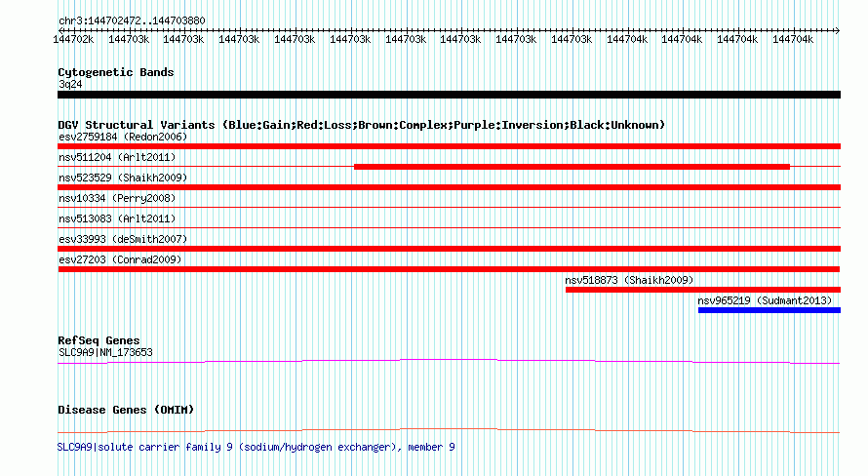
Task: Select the RefSeq Genes track title
Action: click(99, 340)
